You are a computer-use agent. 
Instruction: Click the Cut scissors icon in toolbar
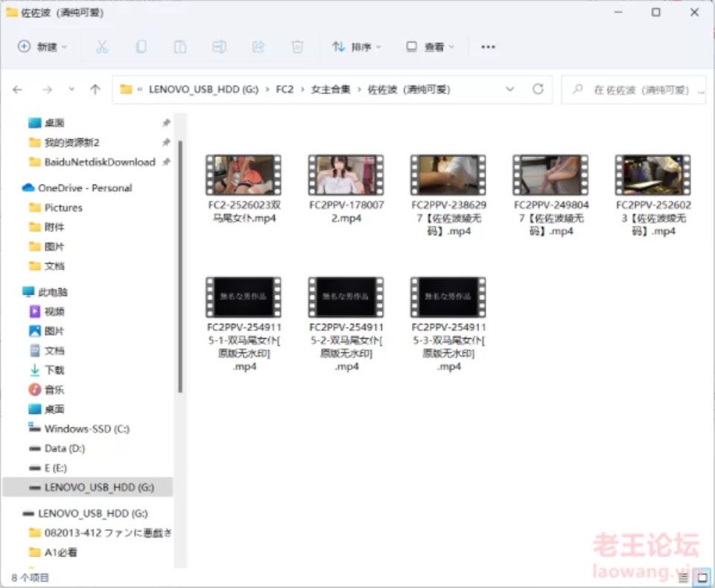[102, 46]
